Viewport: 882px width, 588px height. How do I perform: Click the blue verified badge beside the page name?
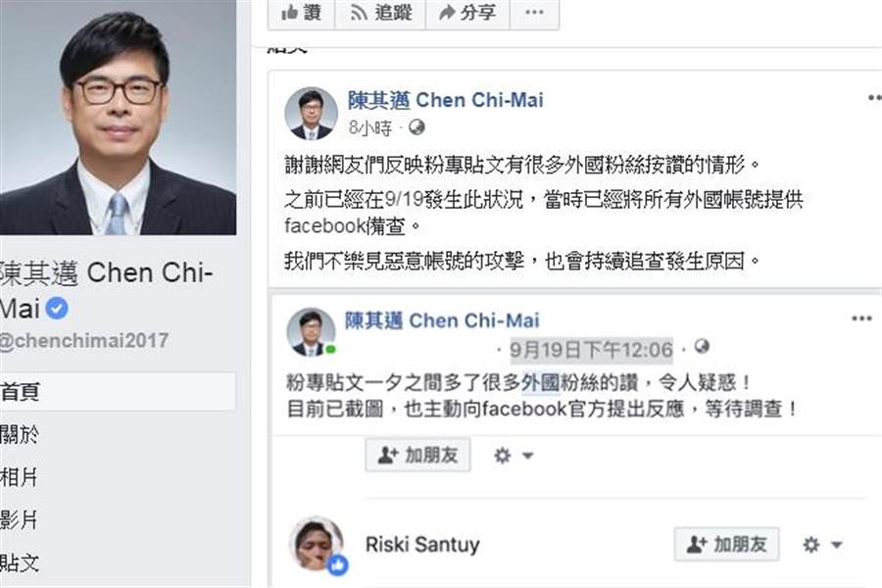click(58, 309)
